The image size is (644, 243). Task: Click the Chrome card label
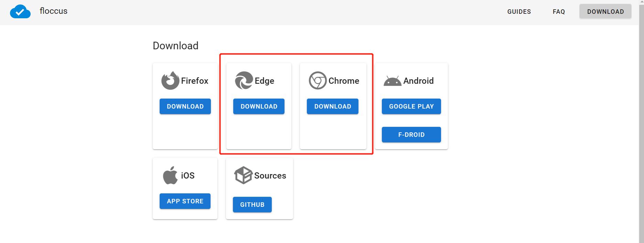click(x=344, y=81)
